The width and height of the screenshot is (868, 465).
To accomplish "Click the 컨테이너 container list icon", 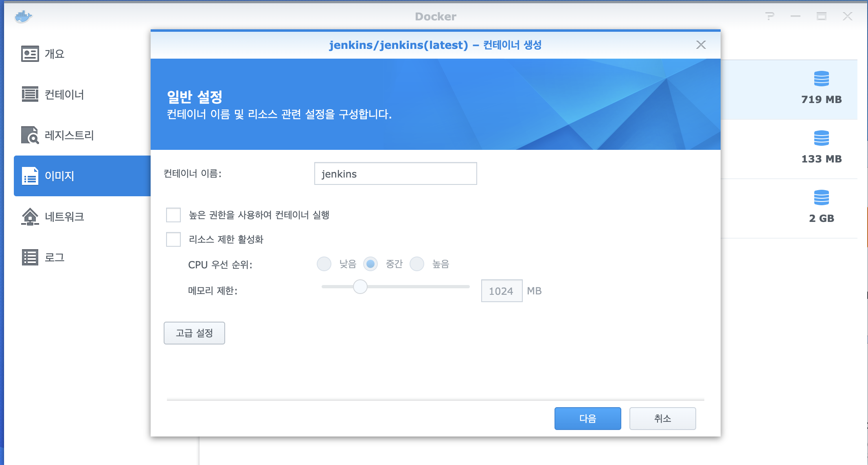I will point(30,94).
